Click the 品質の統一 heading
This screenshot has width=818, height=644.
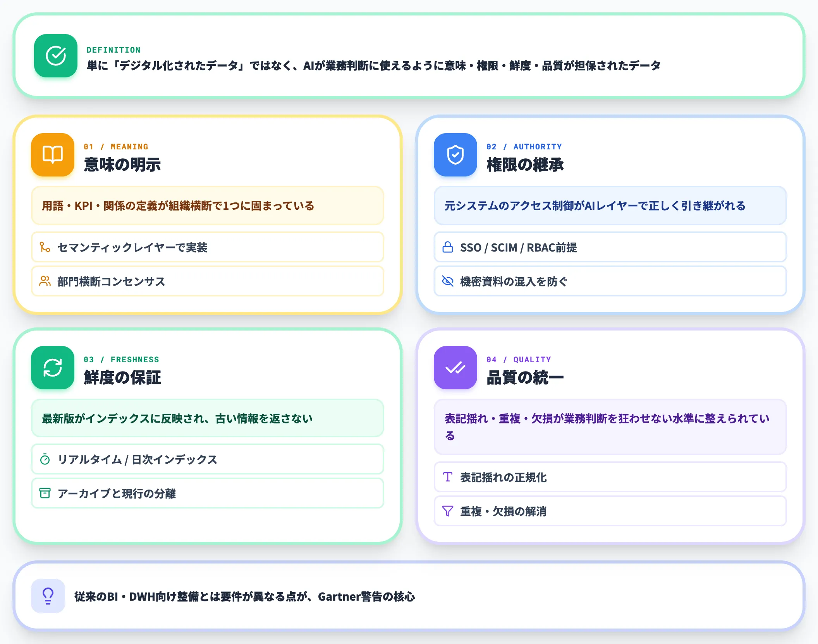525,377
